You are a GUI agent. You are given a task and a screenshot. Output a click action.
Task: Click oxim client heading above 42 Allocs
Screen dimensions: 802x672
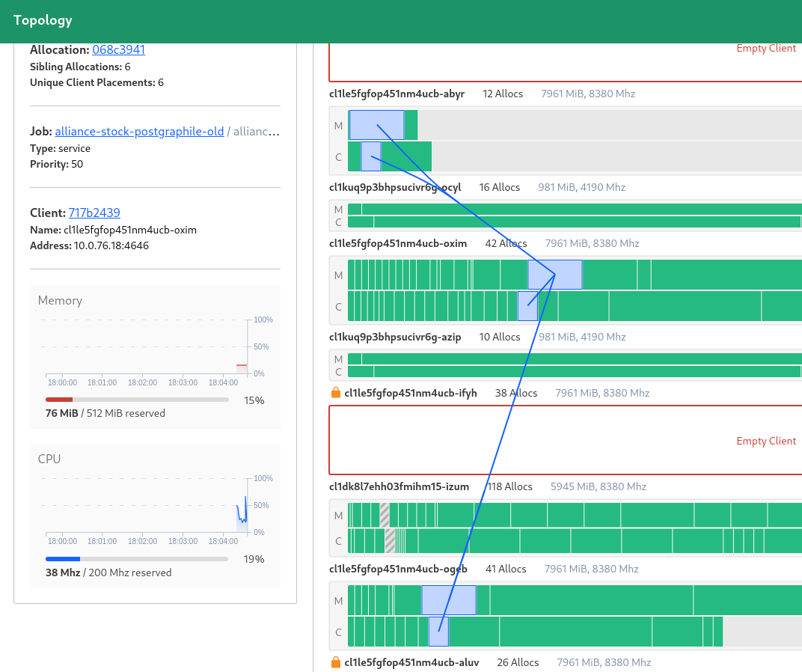pos(398,244)
